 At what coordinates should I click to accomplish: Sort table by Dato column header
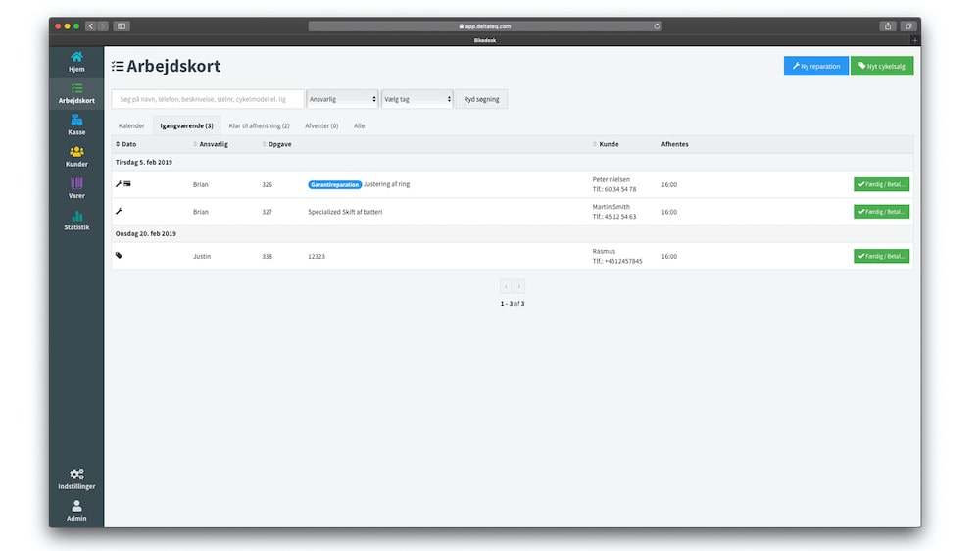[126, 144]
